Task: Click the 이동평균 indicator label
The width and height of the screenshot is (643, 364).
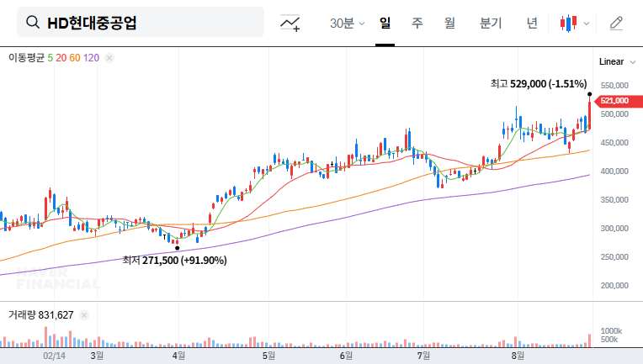Action: [26, 58]
